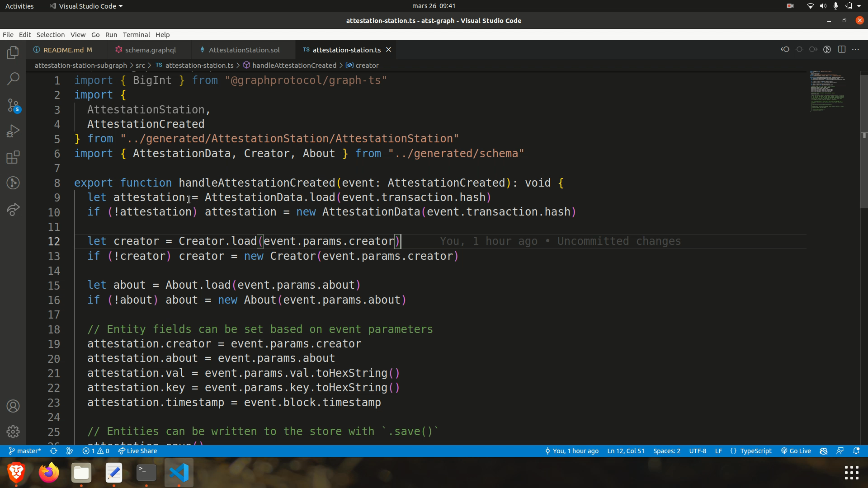Click the Go Live server button
The height and width of the screenshot is (488, 868).
[796, 451]
